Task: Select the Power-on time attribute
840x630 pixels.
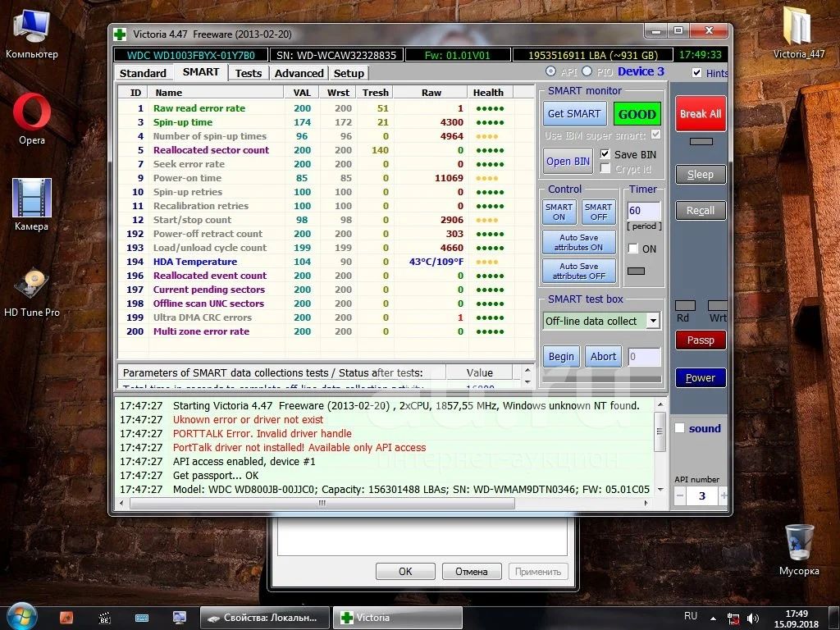Action: pos(326,178)
